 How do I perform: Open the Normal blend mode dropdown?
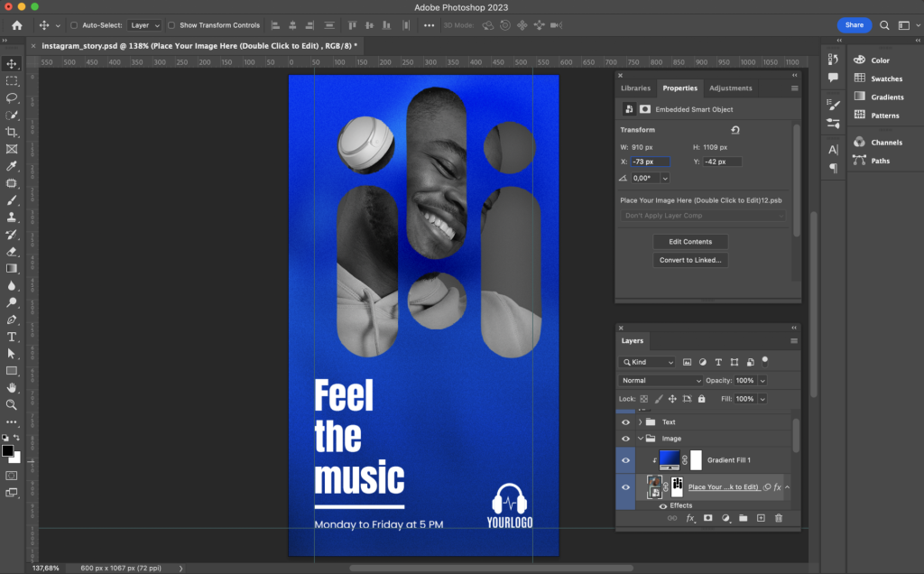(x=661, y=381)
